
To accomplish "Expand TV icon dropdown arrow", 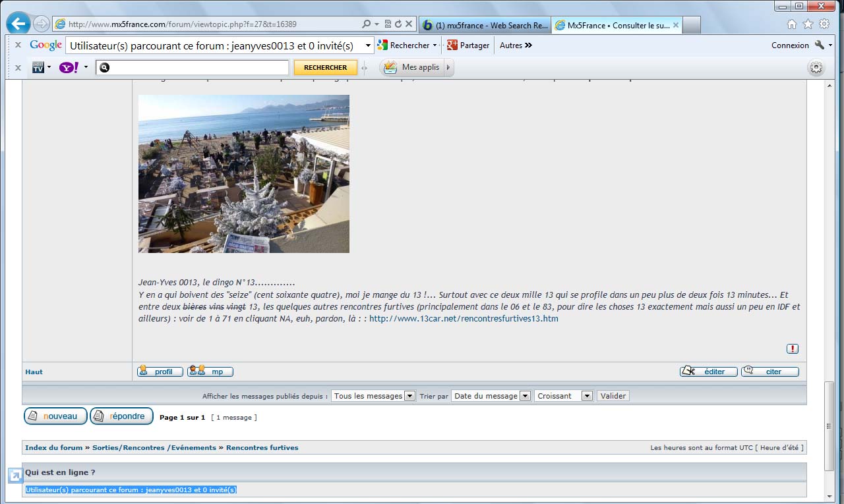I will pyautogui.click(x=49, y=67).
